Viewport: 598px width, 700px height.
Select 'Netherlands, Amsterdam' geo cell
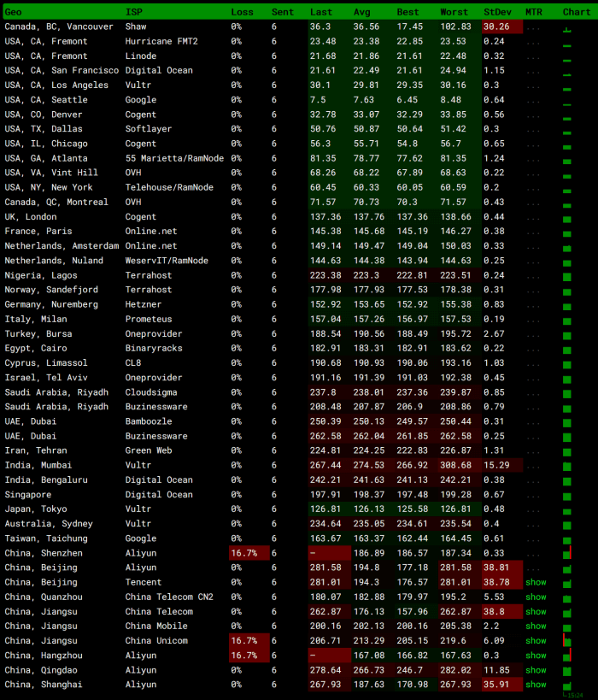62,246
